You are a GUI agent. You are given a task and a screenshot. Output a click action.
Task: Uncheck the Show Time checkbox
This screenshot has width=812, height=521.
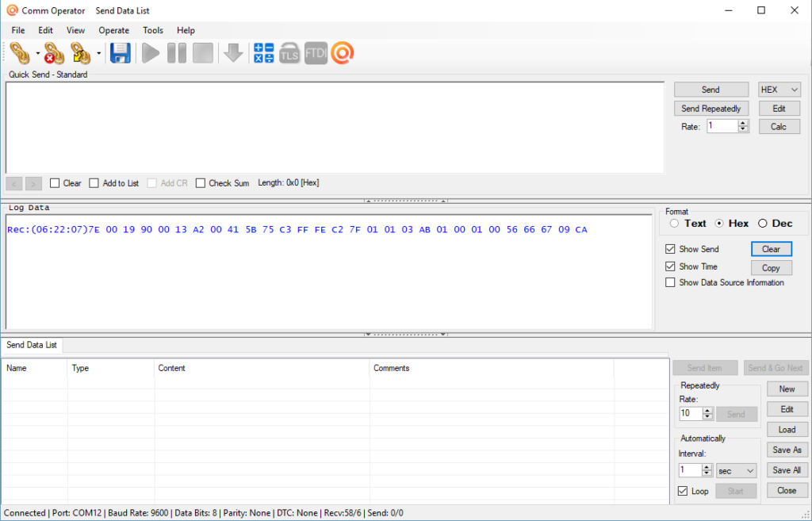tap(671, 266)
